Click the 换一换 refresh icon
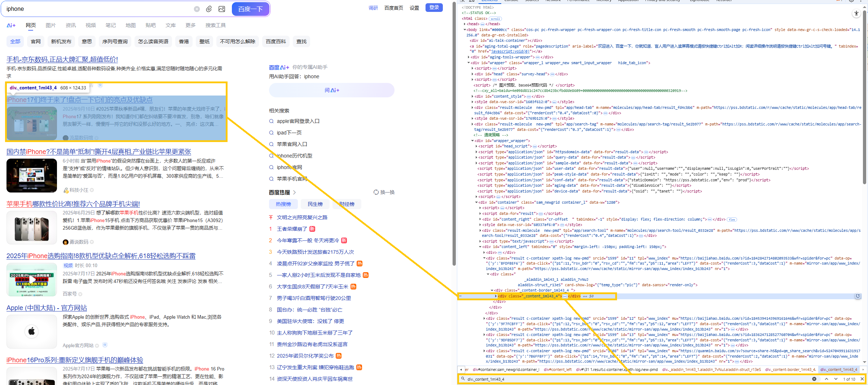This screenshot has width=868, height=385. click(376, 192)
